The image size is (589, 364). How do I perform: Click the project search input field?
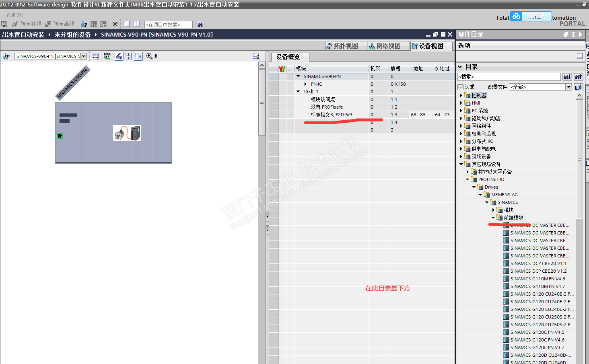pos(169,25)
